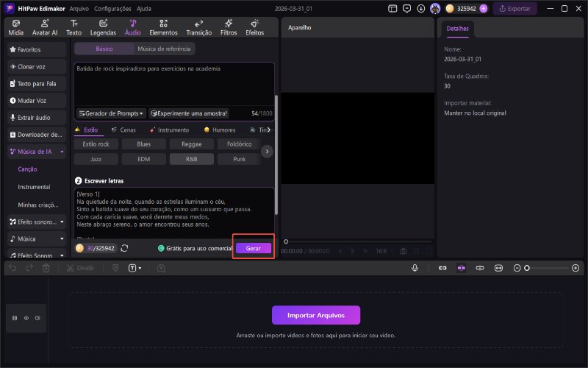Expand the Música sidebar dropdown arrow
Image resolution: width=588 pixels, height=368 pixels.
62,238
